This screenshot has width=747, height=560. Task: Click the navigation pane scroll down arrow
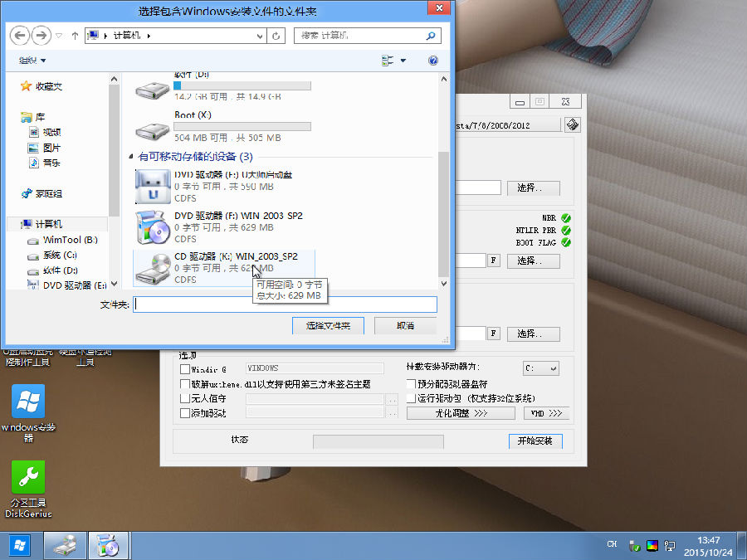(114, 284)
